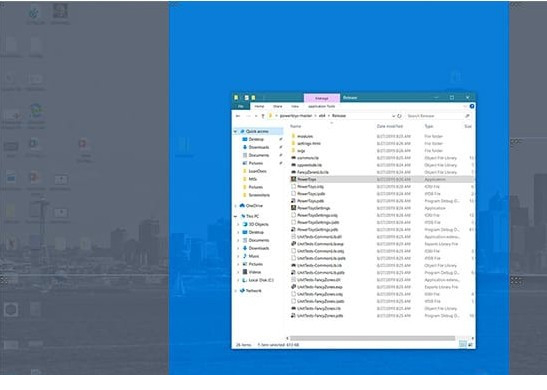This screenshot has height=390, width=547.
Task: Select UnitTests-CommonLib.dll file name
Action: (x=319, y=237)
